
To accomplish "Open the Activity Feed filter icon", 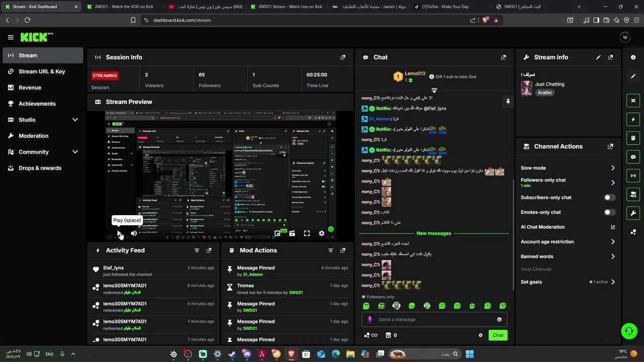I will click(197, 250).
